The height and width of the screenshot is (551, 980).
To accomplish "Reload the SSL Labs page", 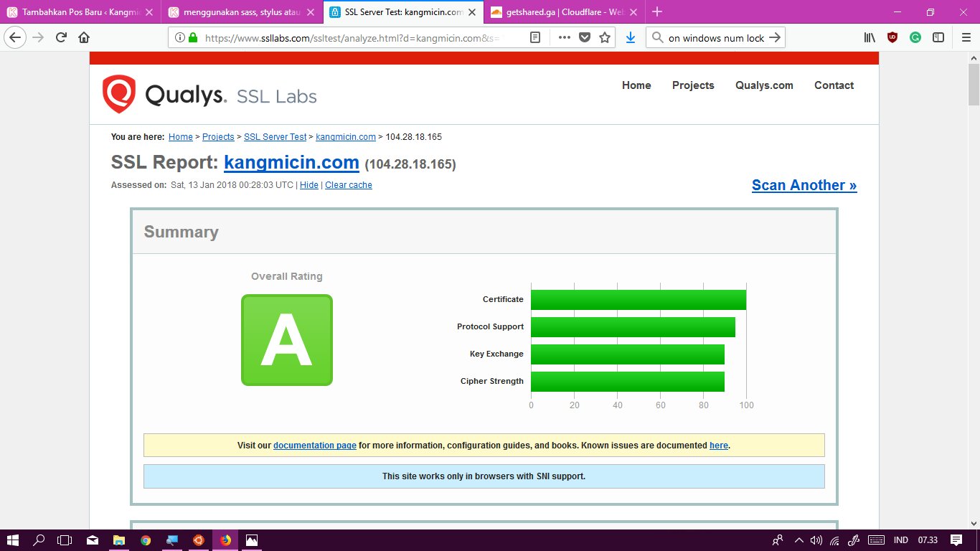I will click(62, 38).
